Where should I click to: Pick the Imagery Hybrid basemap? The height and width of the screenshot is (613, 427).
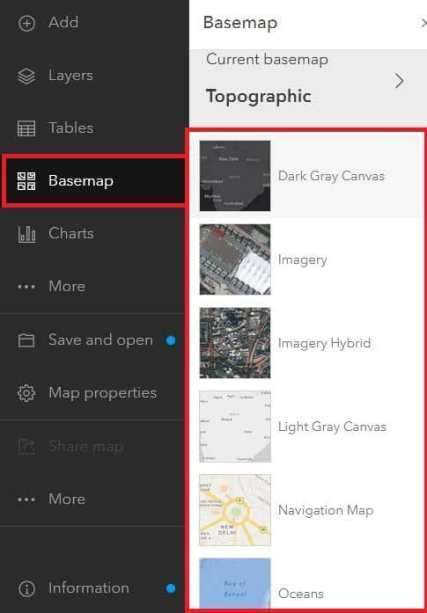pos(307,343)
